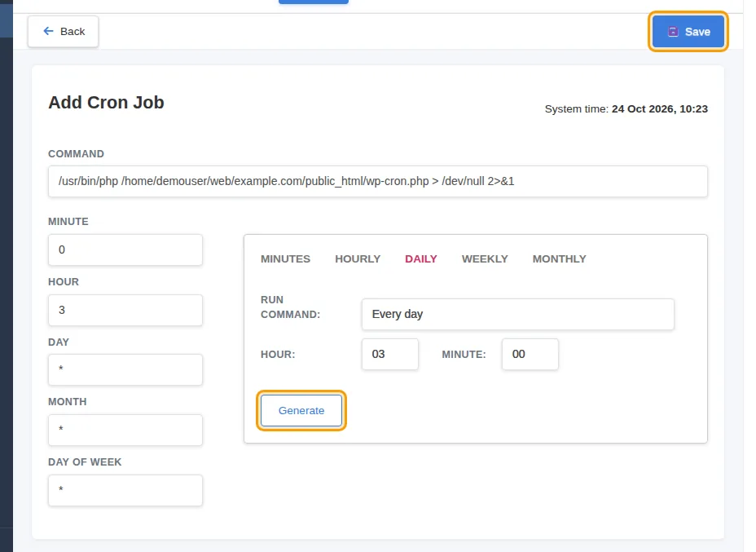This screenshot has height=552, width=756.
Task: Click the 'RUN COMMAND:' label
Action: 290,307
